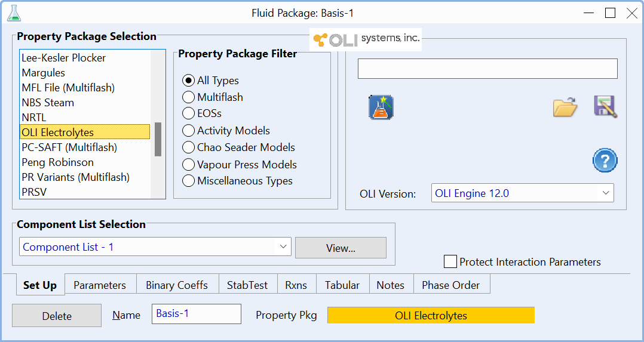Go to the Binary Coeffs tab
644x342 pixels.
177,285
